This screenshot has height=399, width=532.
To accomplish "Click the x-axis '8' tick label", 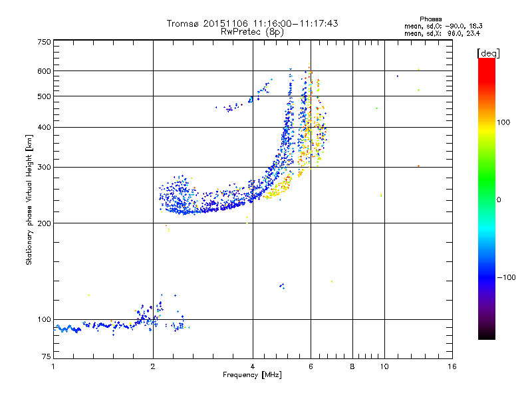I will [x=352, y=366].
